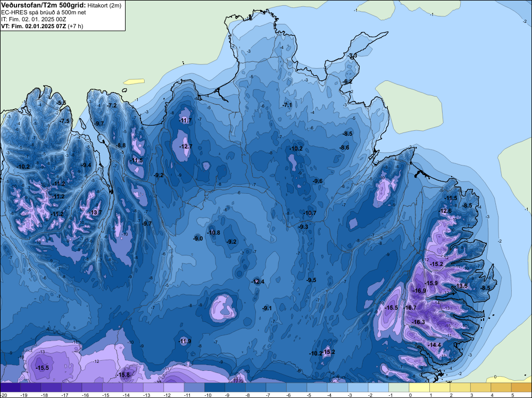The width and height of the screenshot is (532, 398).
Task: Click the -13.5 temperature label
Action: point(461,286)
